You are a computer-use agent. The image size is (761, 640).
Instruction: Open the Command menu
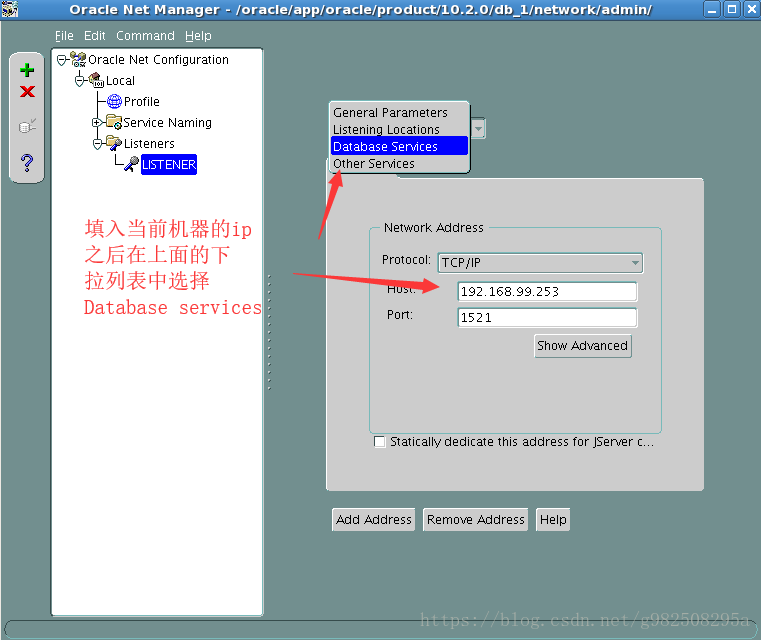pyautogui.click(x=145, y=35)
